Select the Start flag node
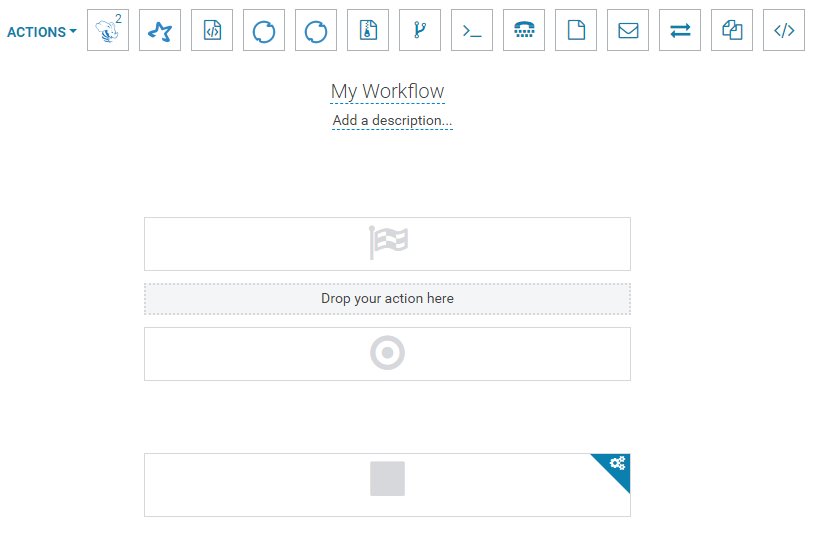Viewport: 826px width, 537px height. [387, 244]
